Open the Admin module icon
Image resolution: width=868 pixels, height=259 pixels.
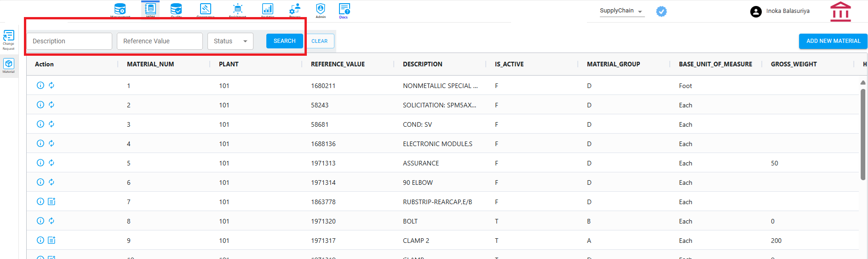pos(321,10)
